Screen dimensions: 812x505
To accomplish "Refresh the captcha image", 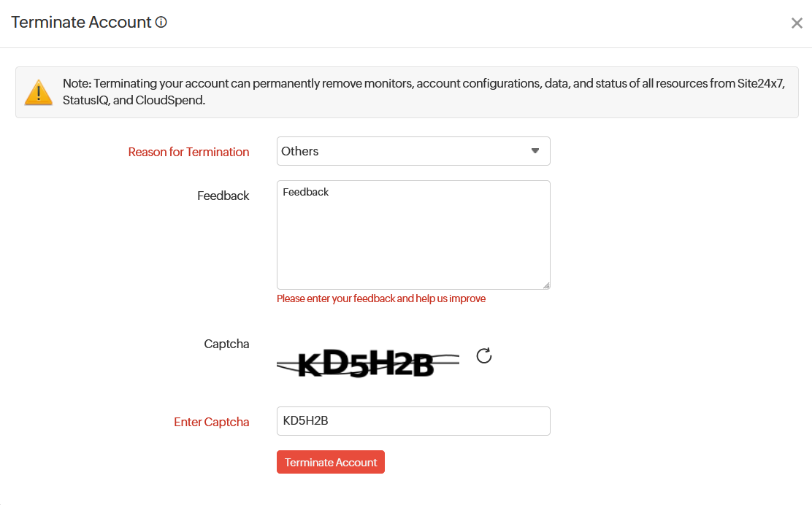I will pos(484,355).
